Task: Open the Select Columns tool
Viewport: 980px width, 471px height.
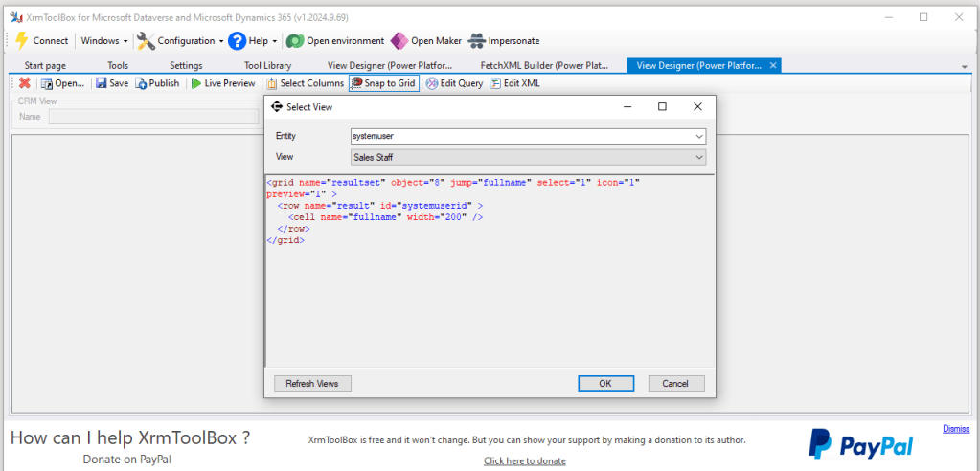Action: [x=305, y=83]
